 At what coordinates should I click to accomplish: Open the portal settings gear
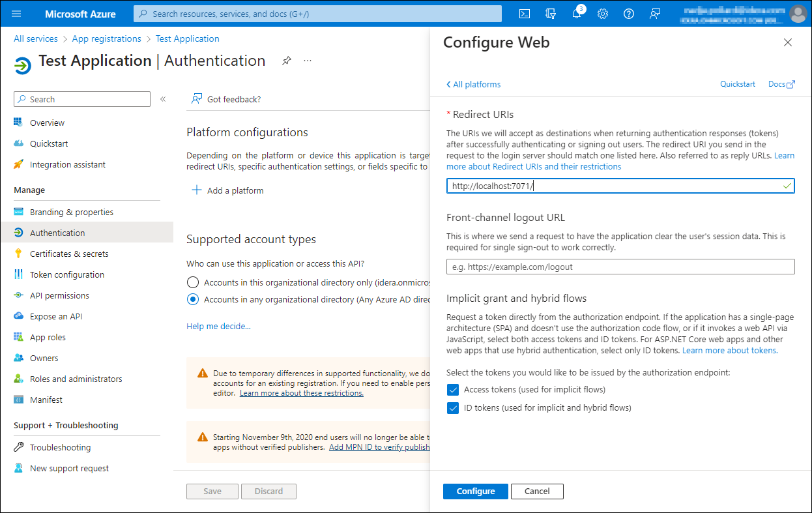(603, 14)
